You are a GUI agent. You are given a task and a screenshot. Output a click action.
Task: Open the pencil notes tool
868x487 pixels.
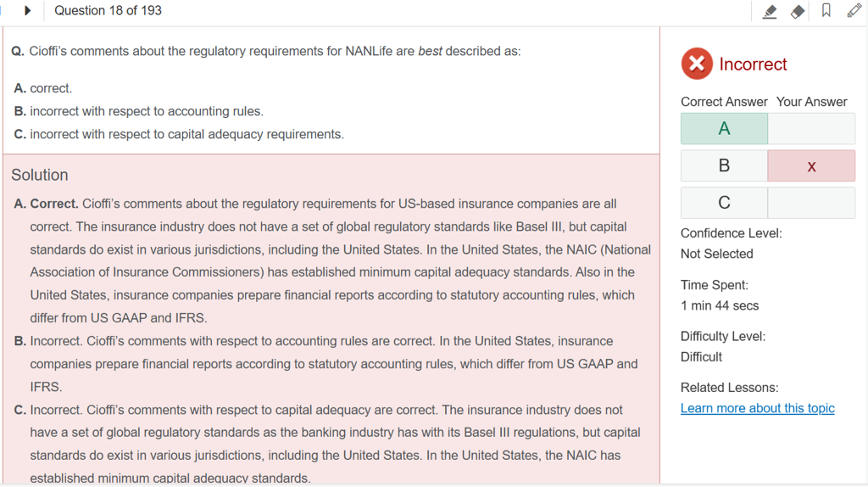(854, 11)
